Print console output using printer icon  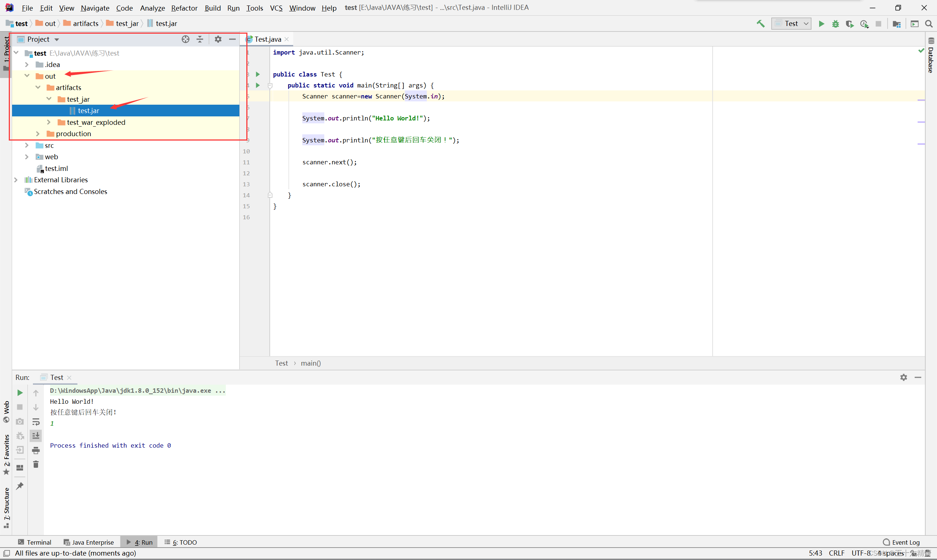(36, 450)
